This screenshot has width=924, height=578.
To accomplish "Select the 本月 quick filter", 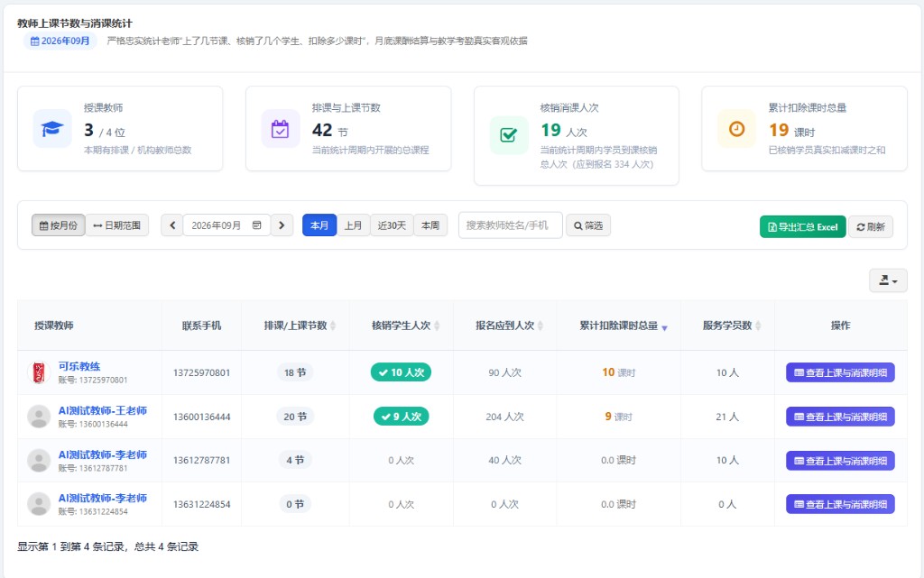I will pyautogui.click(x=319, y=225).
